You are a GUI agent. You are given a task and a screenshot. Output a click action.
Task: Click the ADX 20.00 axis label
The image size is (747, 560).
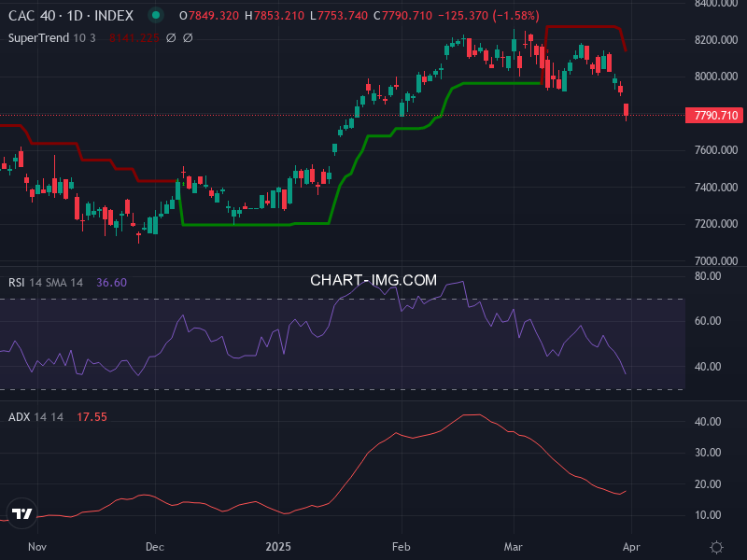coord(708,483)
